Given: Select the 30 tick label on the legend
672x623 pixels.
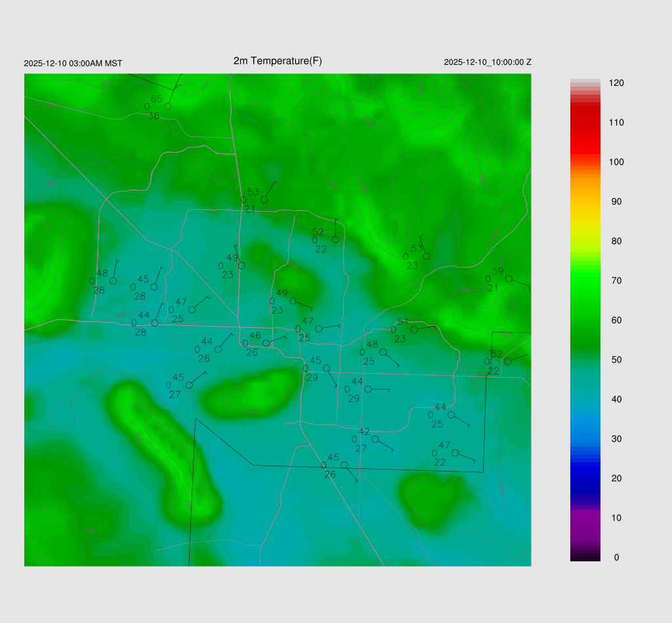Looking at the screenshot, I should (x=616, y=439).
